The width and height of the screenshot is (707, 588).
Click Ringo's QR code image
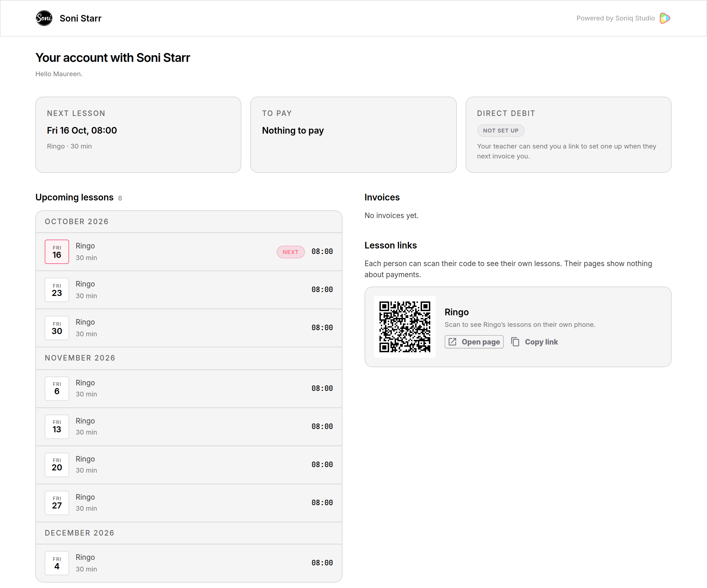pos(405,327)
